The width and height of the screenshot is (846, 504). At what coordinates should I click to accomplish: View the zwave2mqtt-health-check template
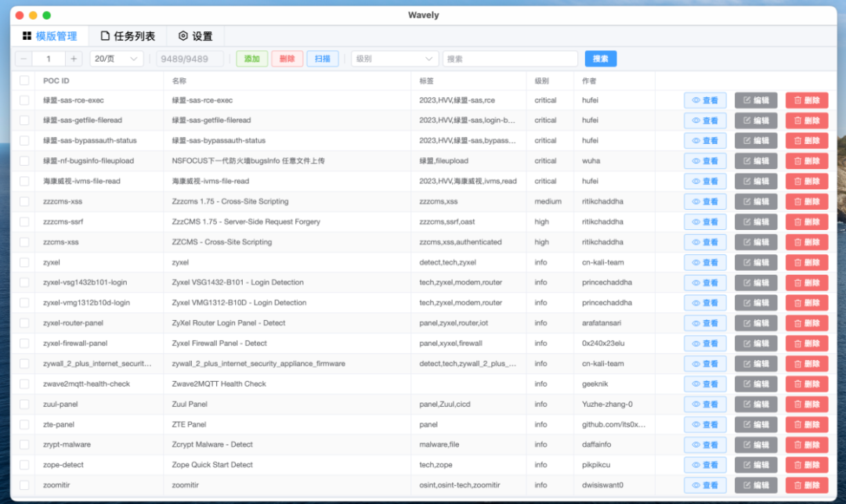click(705, 383)
